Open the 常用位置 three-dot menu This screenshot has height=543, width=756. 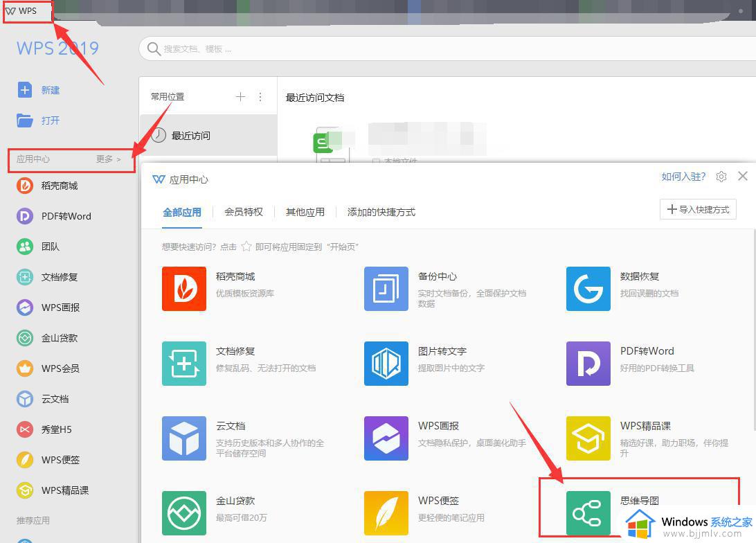tap(260, 97)
